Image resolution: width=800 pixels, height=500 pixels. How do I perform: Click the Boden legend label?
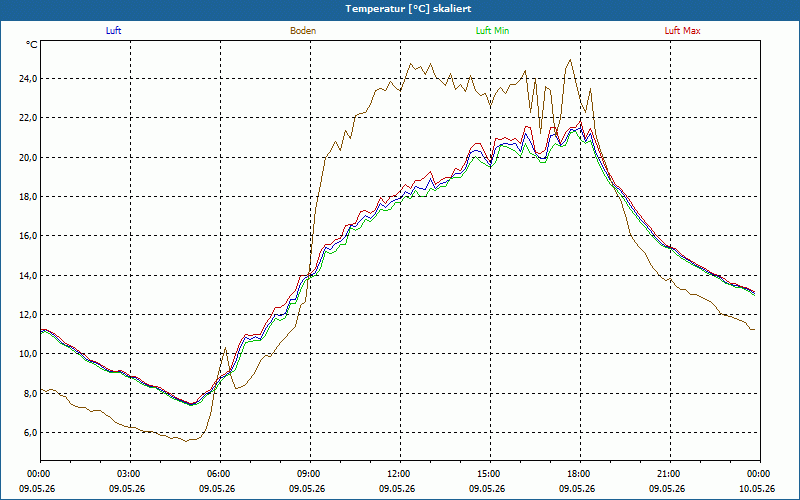pyautogui.click(x=303, y=31)
